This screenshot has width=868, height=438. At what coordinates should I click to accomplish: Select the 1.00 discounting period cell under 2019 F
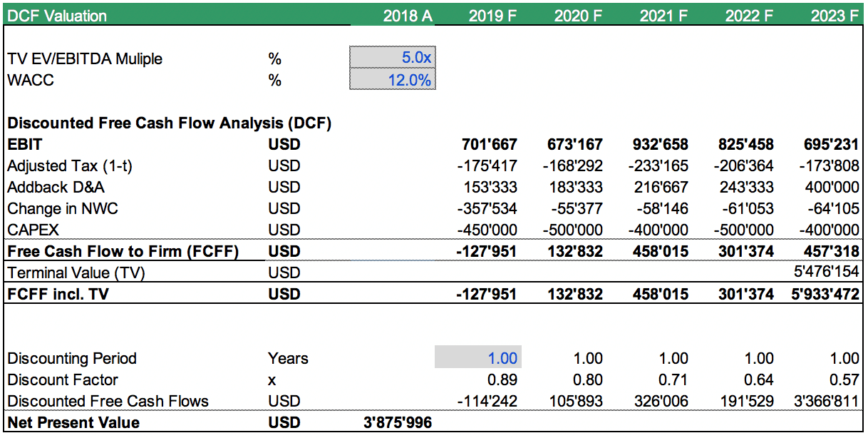pyautogui.click(x=477, y=357)
